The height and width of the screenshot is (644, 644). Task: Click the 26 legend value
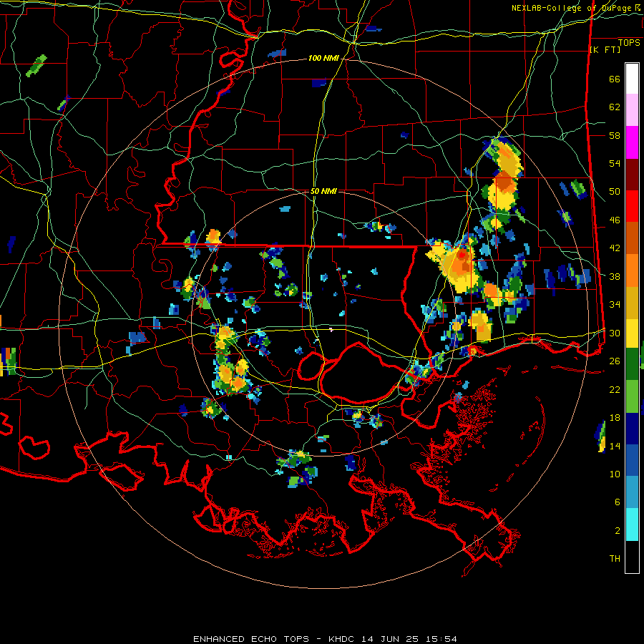click(x=615, y=361)
